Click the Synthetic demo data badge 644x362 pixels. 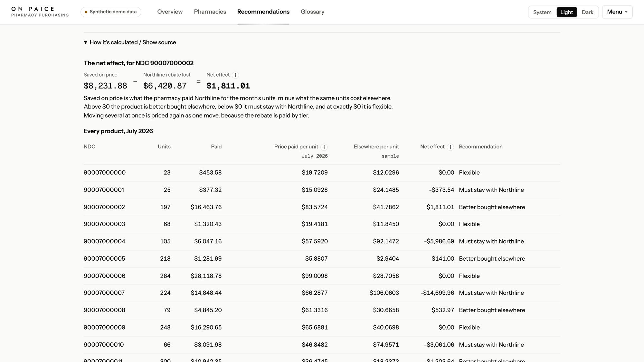(x=111, y=12)
